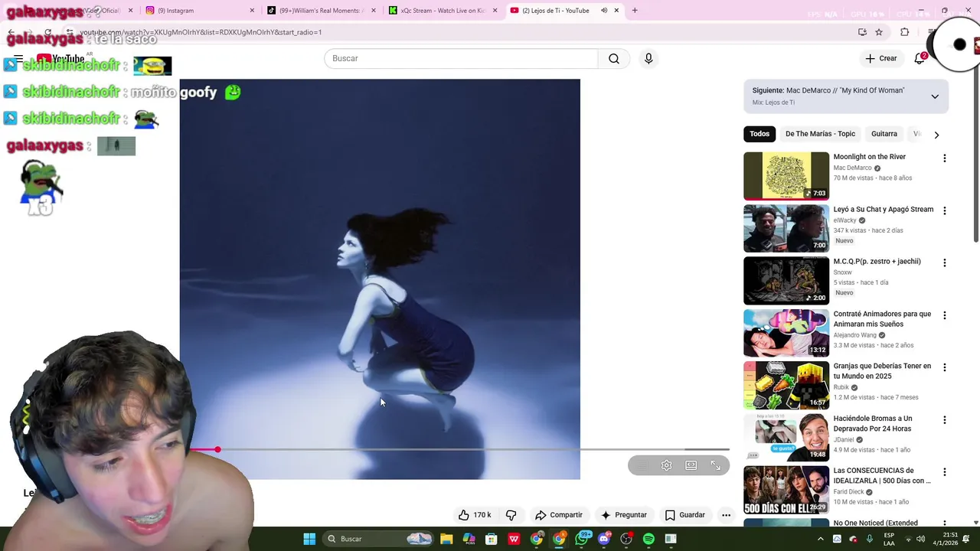Open options for Haciéndole Bromas video
The width and height of the screenshot is (980, 551).
[944, 420]
